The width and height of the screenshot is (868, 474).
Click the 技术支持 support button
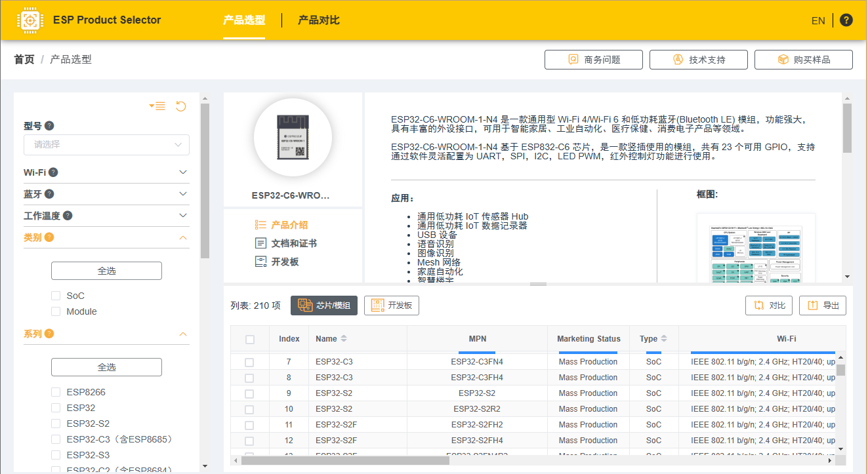(x=698, y=59)
